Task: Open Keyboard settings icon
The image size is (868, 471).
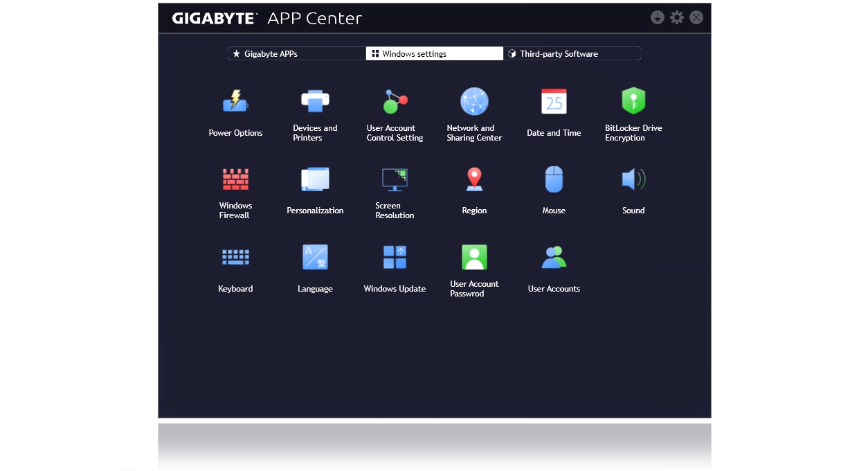Action: tap(235, 258)
